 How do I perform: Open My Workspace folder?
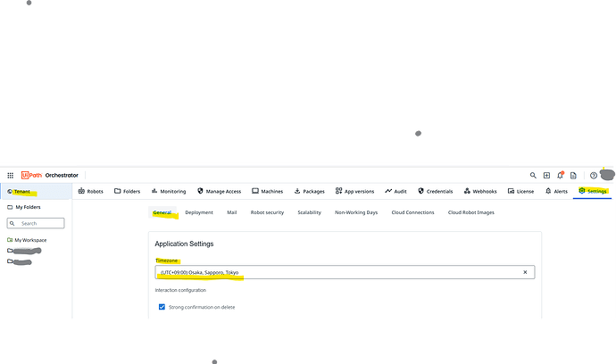coord(27,240)
